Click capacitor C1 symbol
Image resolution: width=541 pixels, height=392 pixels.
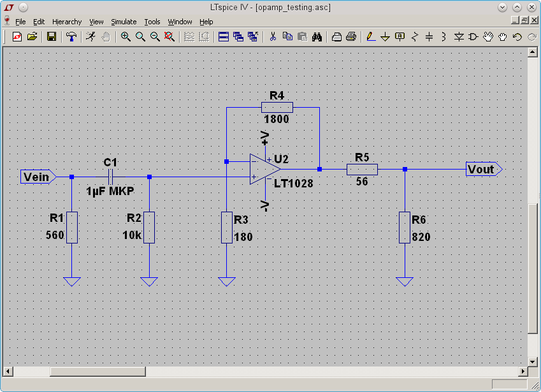pyautogui.click(x=110, y=177)
